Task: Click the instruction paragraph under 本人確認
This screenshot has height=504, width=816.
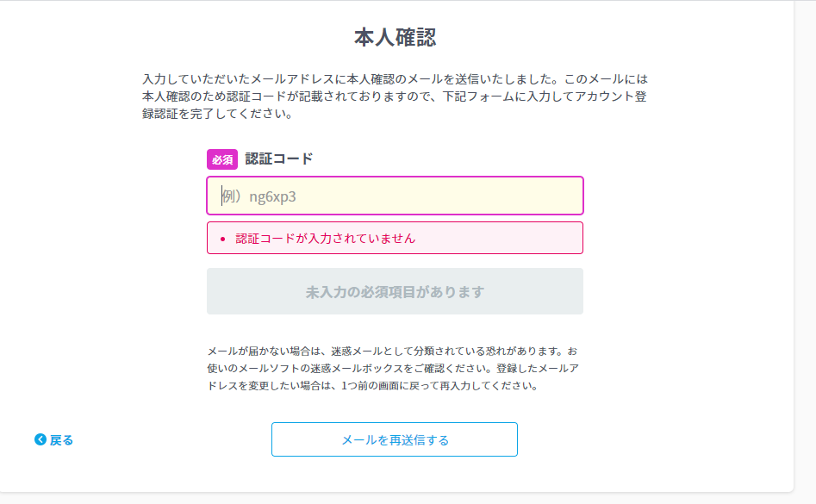Action: point(395,96)
